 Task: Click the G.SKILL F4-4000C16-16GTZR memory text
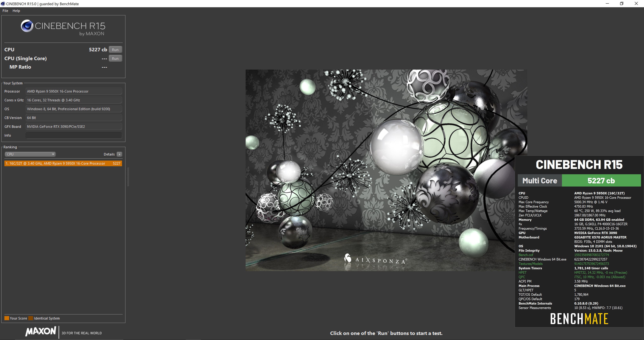tap(601, 224)
